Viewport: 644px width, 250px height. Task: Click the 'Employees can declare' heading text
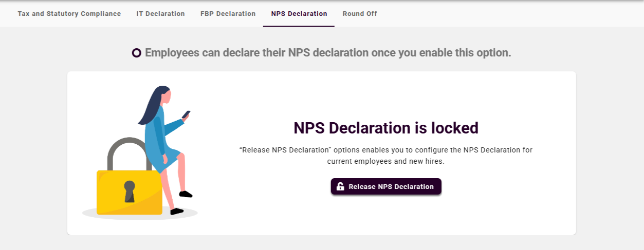click(328, 53)
